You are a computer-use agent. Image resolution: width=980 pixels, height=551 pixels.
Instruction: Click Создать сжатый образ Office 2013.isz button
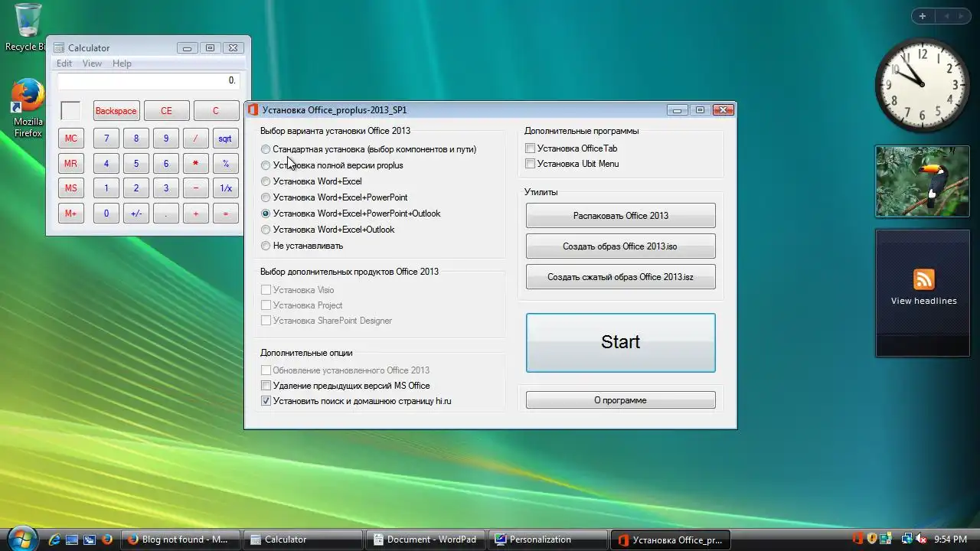620,277
